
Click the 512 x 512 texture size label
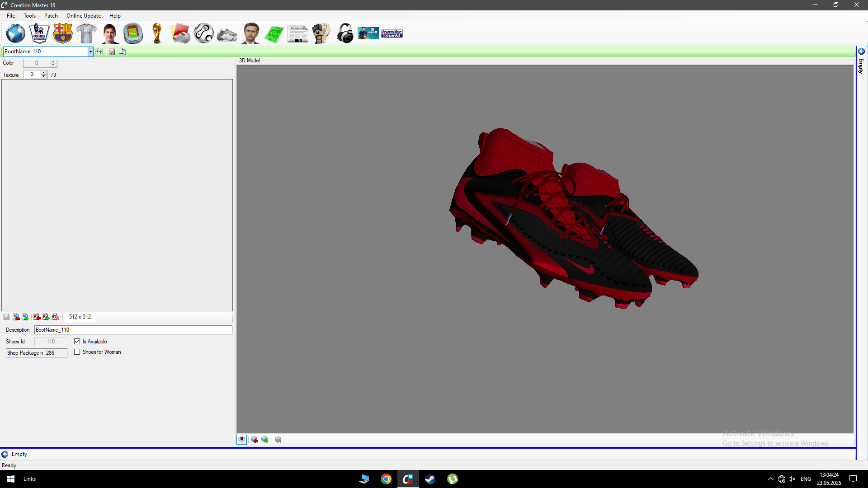click(x=80, y=317)
